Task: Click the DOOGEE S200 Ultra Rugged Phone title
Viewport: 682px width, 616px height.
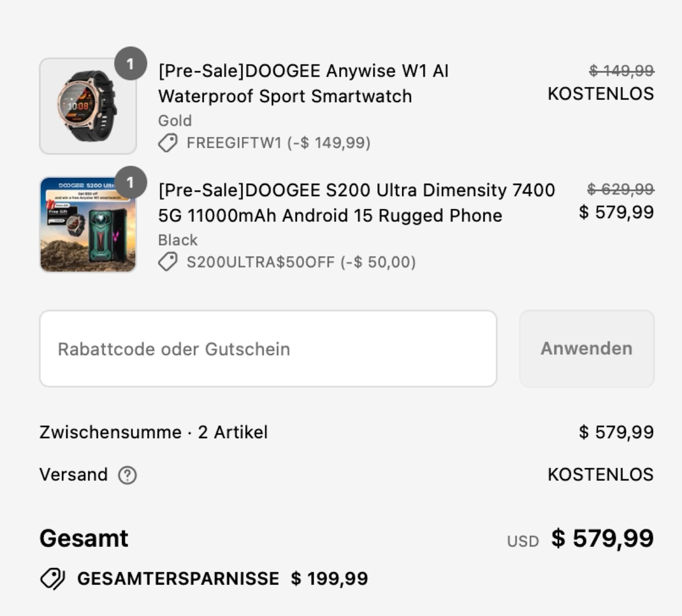Action: pos(356,202)
